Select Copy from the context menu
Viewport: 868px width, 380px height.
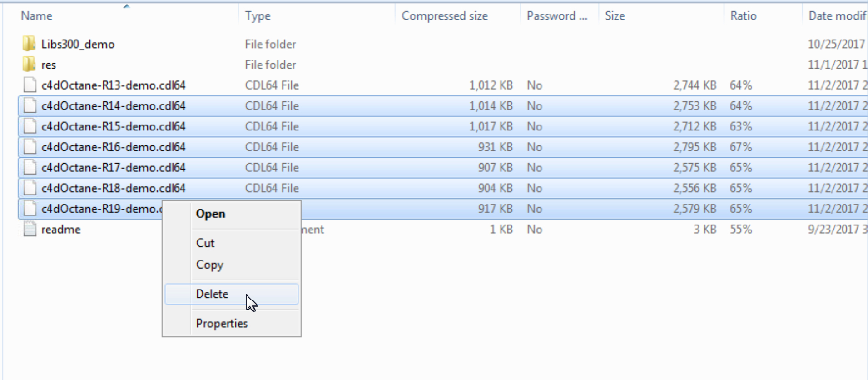209,265
